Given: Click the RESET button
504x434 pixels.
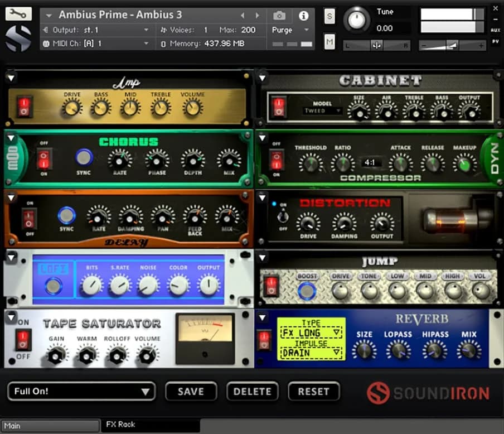Looking at the screenshot, I should [x=313, y=392].
